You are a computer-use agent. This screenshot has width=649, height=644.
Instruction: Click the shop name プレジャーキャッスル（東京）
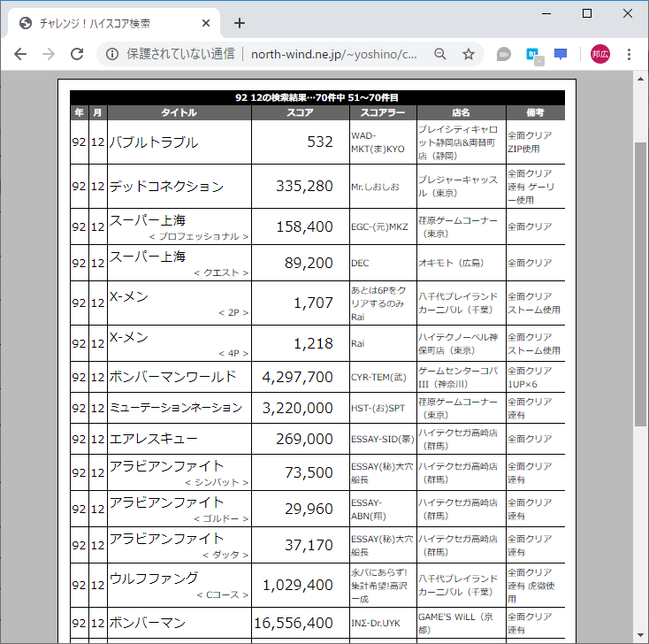click(458, 187)
